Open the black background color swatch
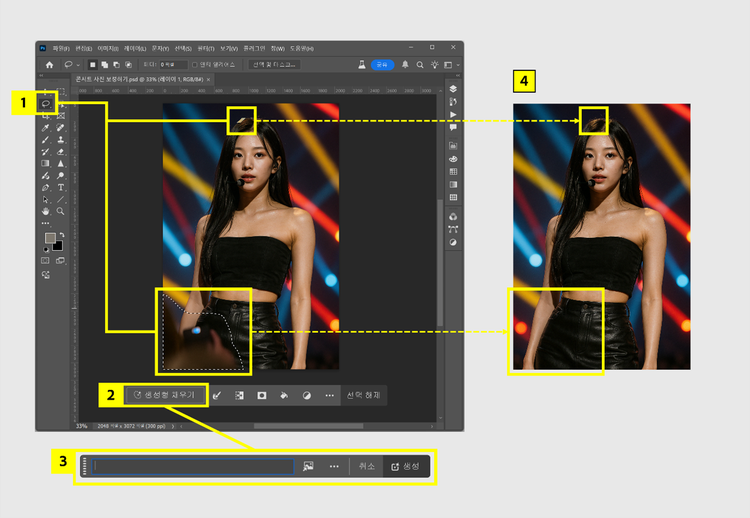Screen dimensions: 750x518 58,246
